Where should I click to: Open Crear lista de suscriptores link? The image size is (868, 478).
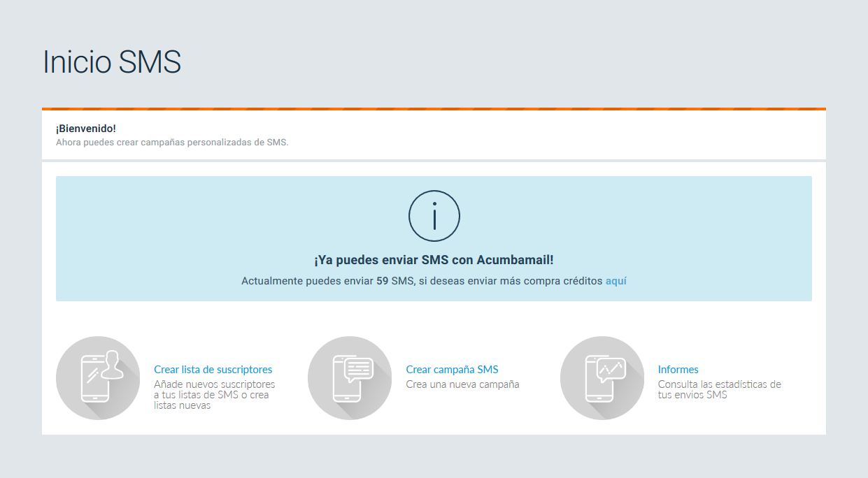point(213,370)
